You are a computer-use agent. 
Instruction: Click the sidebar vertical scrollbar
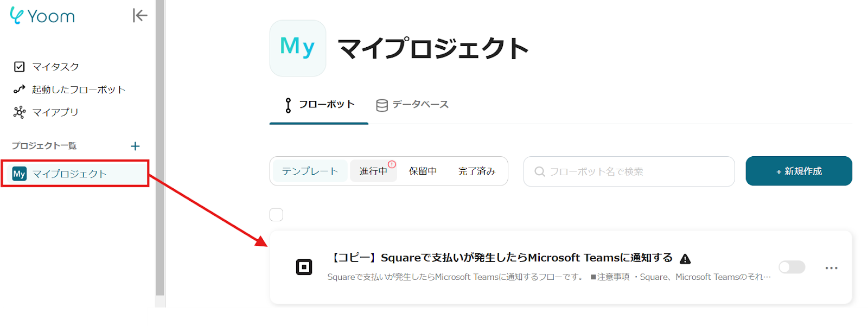159,148
